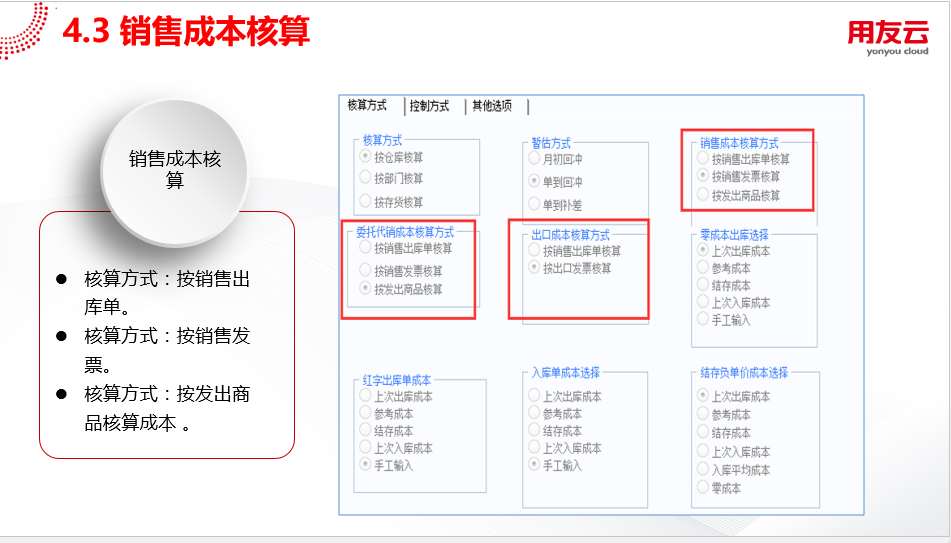Select 按销售出库单核算 under 销售成本核算方式
The image size is (951, 543).
[704, 159]
